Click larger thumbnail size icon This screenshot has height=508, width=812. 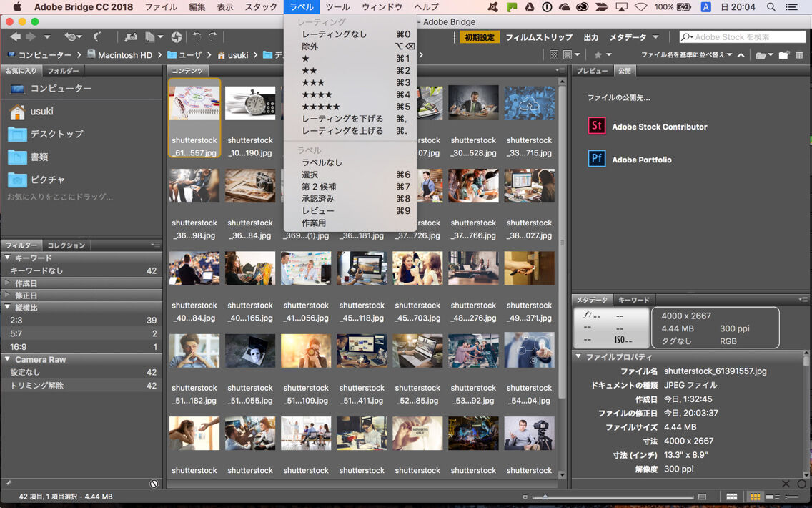pyautogui.click(x=702, y=497)
